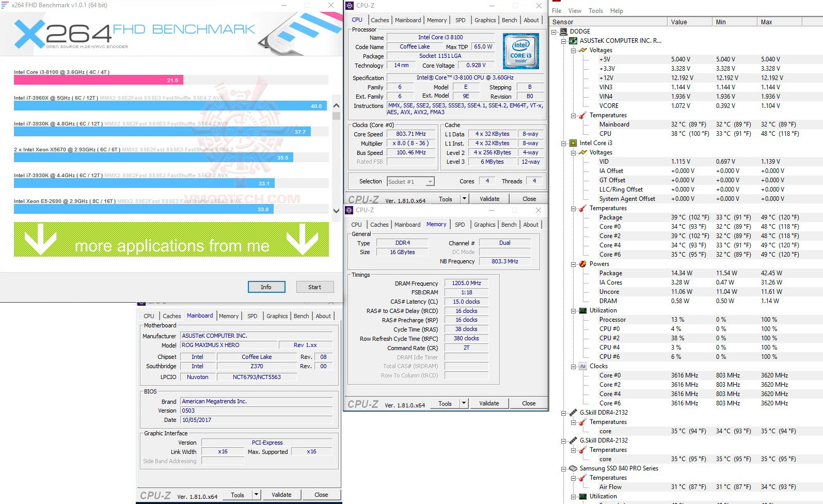
Task: Click the Voltages icon above the VID row
Action: pyautogui.click(x=583, y=152)
